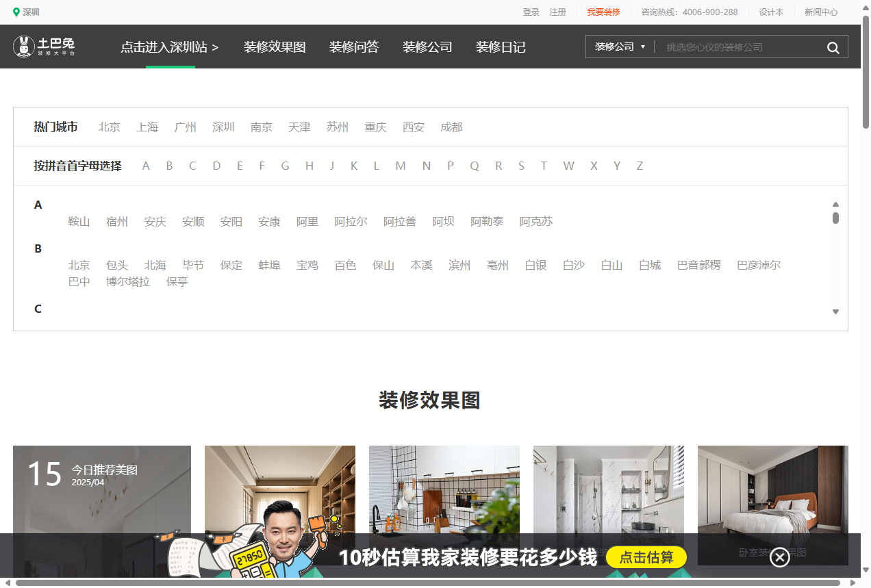This screenshot has height=588, width=871.
Task: Open the 装修日记 section
Action: 501,47
